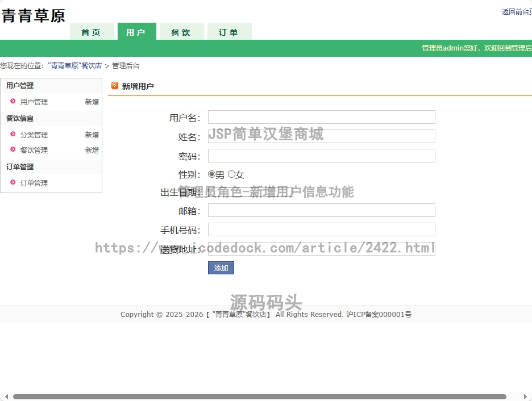This screenshot has width=532, height=401.
Task: Click the horizontal scrollbar thumb
Action: point(260,396)
